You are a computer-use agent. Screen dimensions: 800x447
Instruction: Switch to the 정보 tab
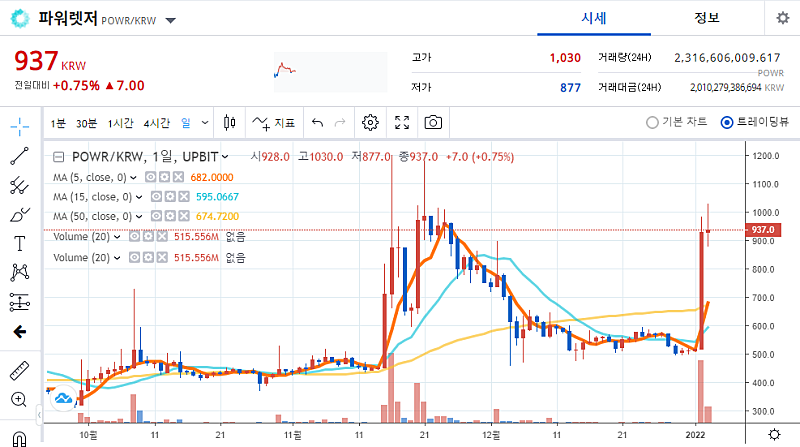pyautogui.click(x=707, y=18)
